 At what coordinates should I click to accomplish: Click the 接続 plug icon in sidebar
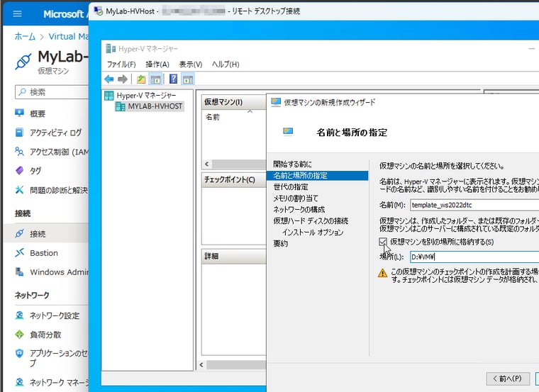point(20,234)
